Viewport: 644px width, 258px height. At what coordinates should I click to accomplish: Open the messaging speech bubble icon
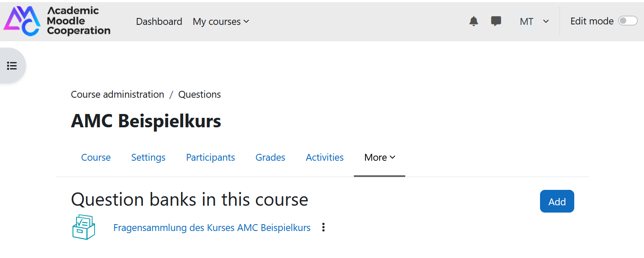pos(496,21)
